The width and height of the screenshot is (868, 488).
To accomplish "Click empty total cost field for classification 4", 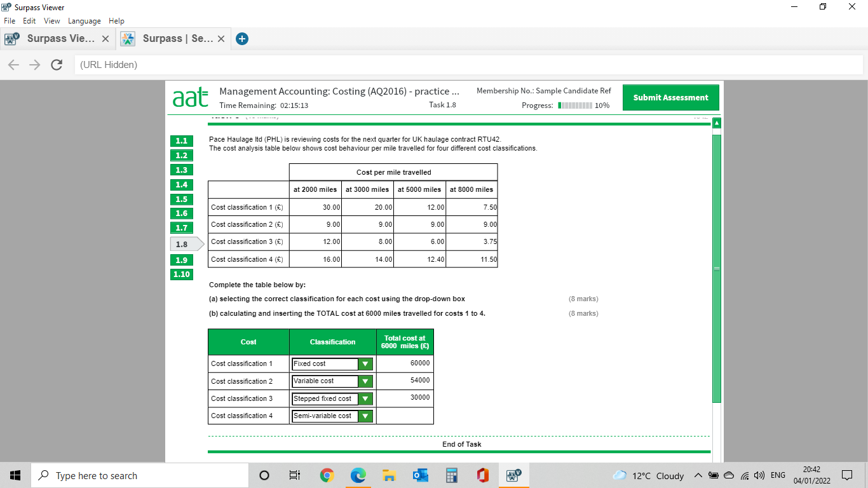I will pyautogui.click(x=405, y=416).
